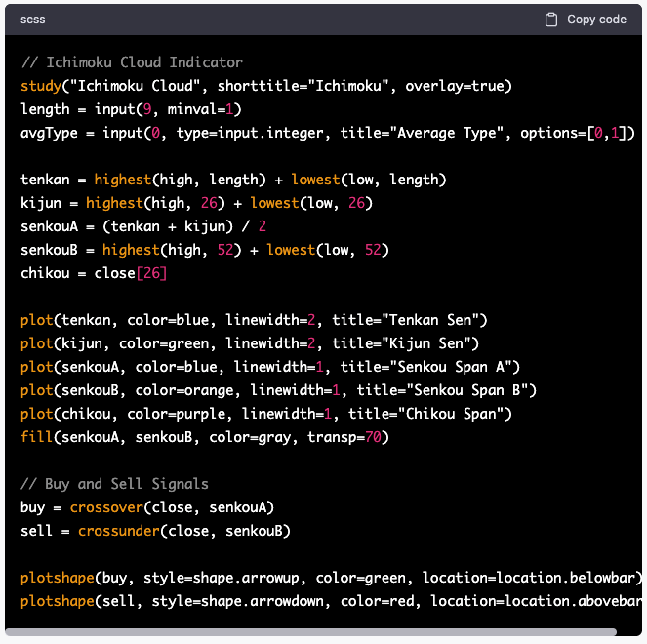Screen dimensions: 647x644
Task: Click the "sell = crossunder(close, senkouB)" line
Action: (155, 531)
